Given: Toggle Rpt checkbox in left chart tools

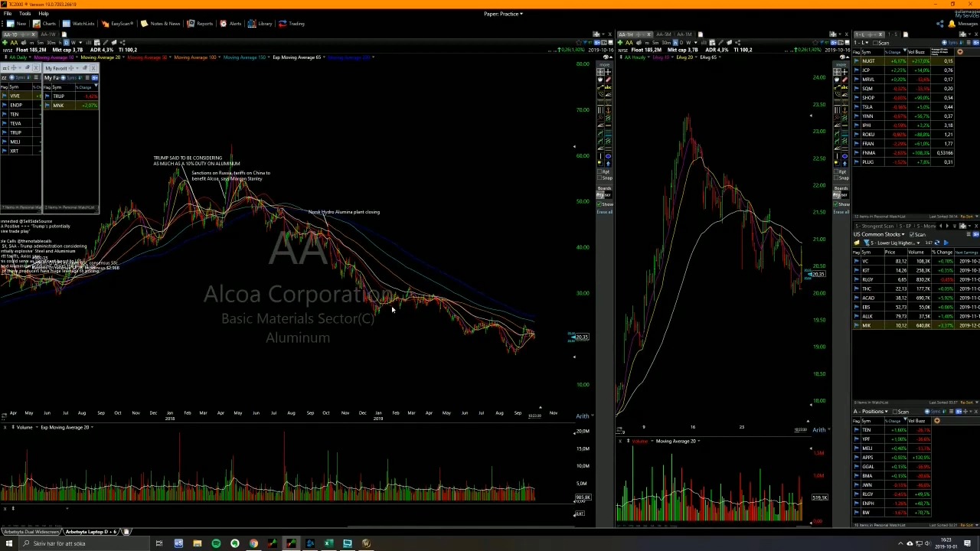Looking at the screenshot, I should (599, 171).
